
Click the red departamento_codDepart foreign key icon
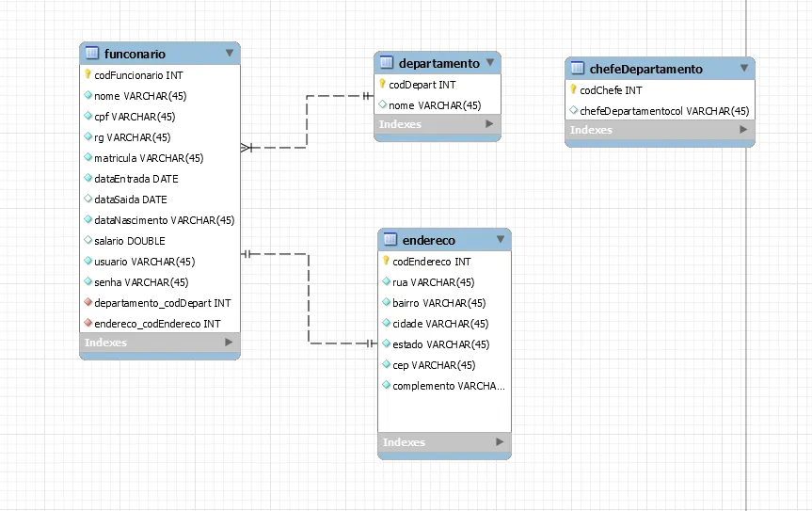[88, 303]
